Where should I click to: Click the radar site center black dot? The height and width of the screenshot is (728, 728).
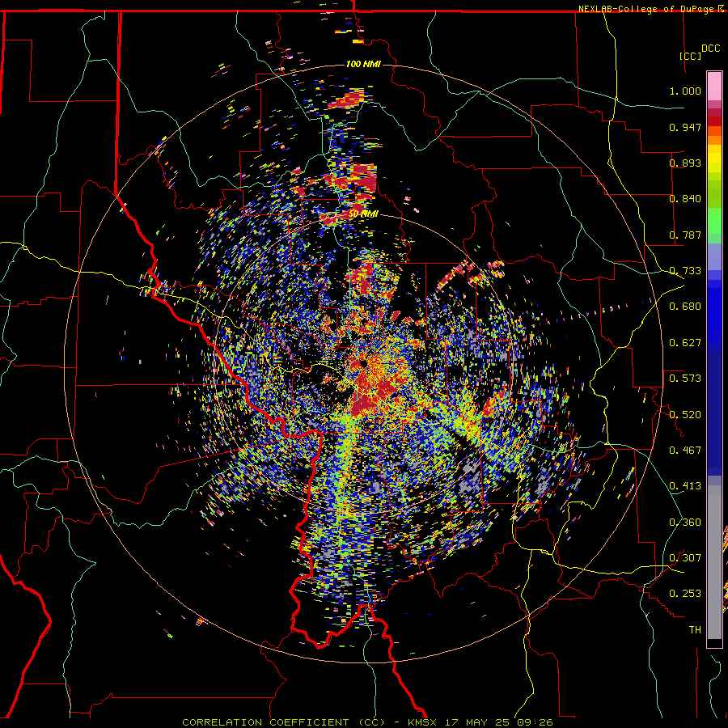pyautogui.click(x=363, y=363)
